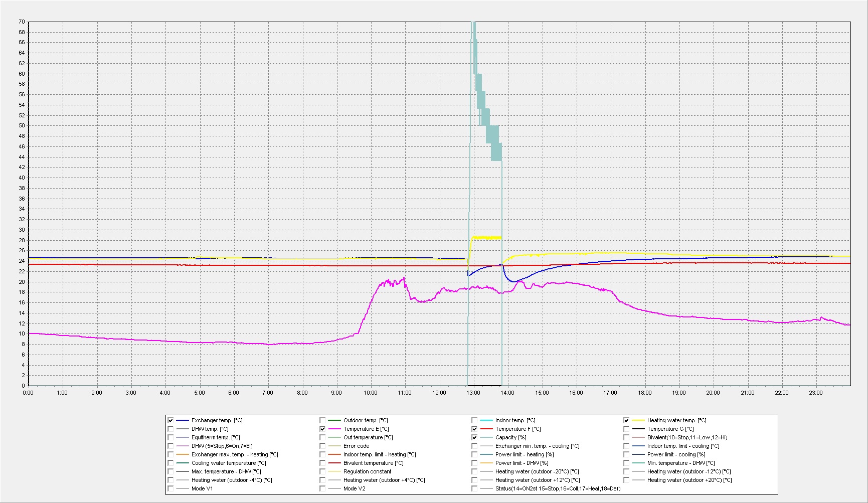Click the 7:00 time axis label
The width and height of the screenshot is (868, 503).
pyautogui.click(x=268, y=393)
